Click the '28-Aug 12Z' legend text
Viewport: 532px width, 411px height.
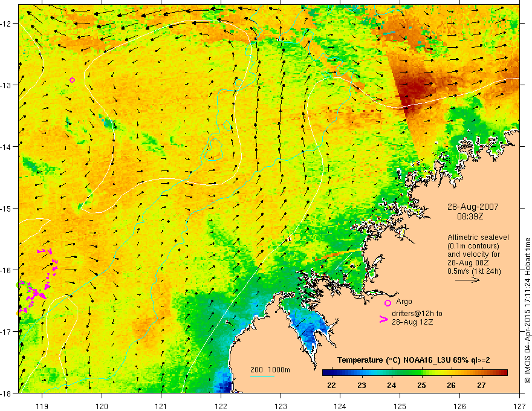tap(412, 322)
